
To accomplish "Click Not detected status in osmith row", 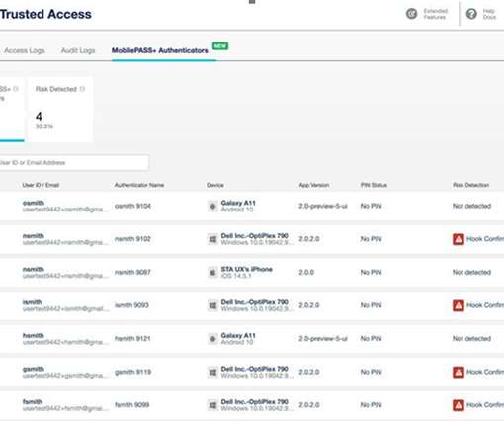I will (471, 206).
